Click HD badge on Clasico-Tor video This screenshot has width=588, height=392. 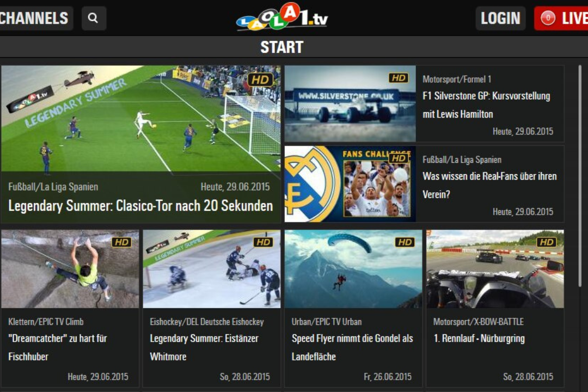(260, 79)
